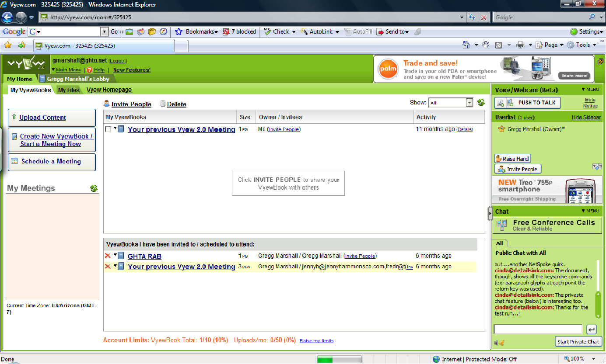The image size is (606, 364).
Task: Click browser refresh button in address bar
Action: click(x=472, y=17)
